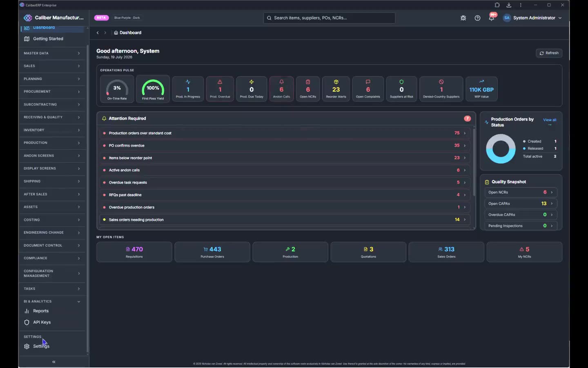Screen dimensions: 588x368
Task: Collapse the BI & Analytics section
Action: click(52, 301)
